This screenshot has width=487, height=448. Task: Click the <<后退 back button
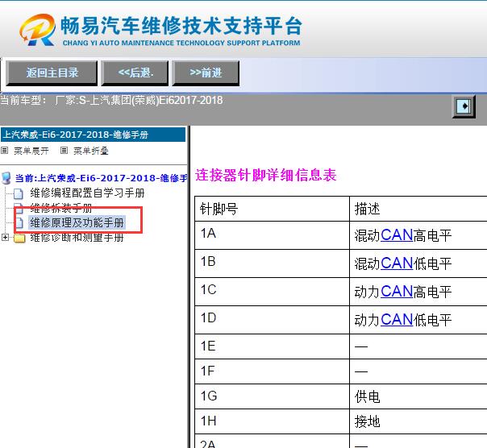(135, 73)
